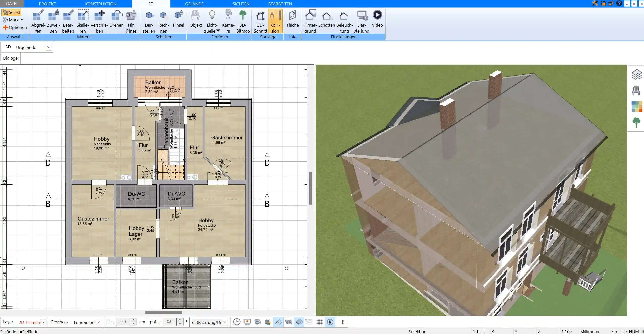Toggle the video camera button in bottom toolbar

point(257,322)
